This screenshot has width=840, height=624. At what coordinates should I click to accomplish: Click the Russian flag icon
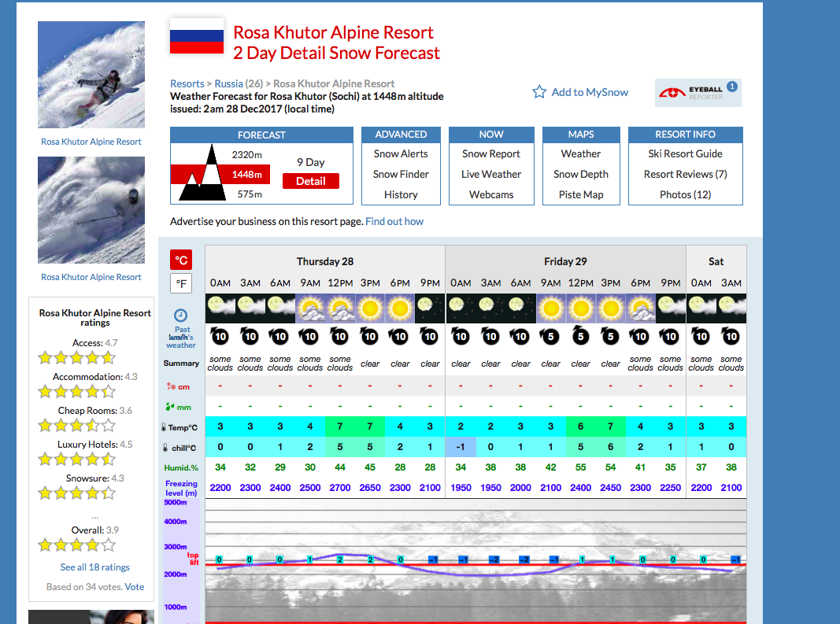(x=197, y=36)
